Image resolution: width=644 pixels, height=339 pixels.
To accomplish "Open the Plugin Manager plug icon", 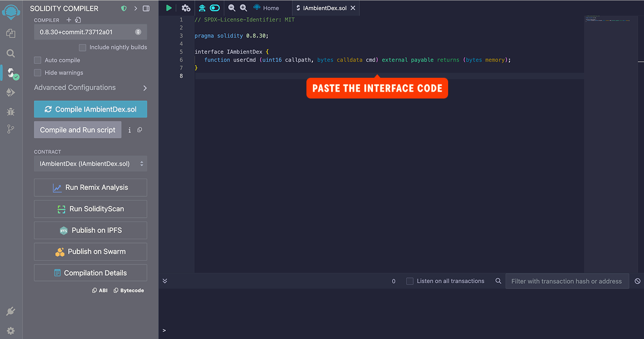I will (11, 311).
